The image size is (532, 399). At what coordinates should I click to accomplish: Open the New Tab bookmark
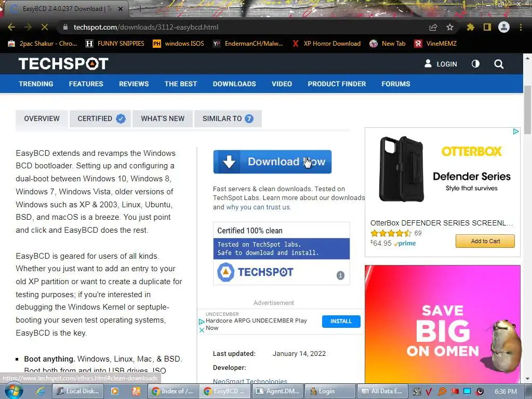click(x=388, y=44)
